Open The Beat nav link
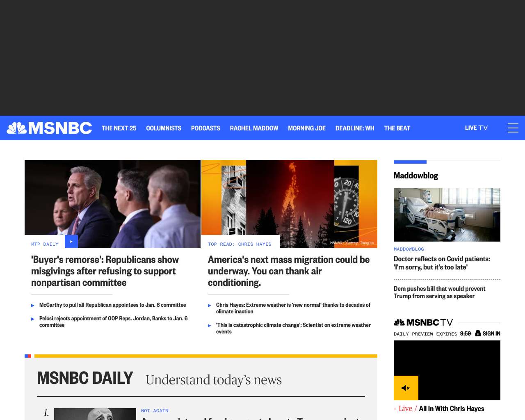Image resolution: width=525 pixels, height=420 pixels. point(397,128)
